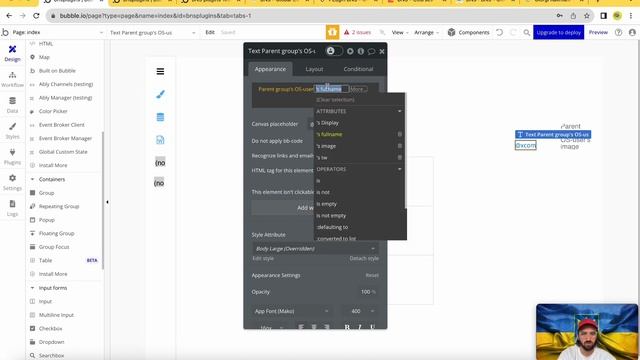This screenshot has width=640, height=360.
Task: Click the gift icon in the top bar
Action: click(x=332, y=32)
